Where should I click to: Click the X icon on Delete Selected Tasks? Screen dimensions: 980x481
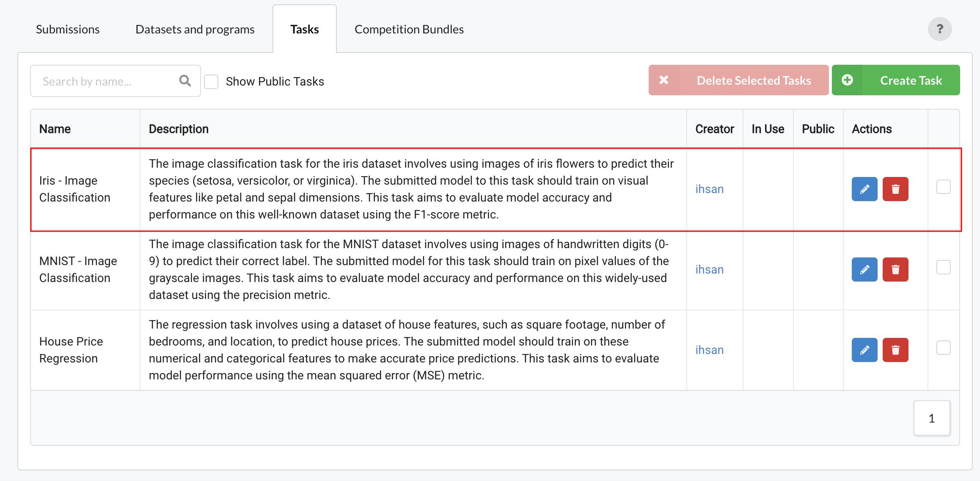[664, 80]
